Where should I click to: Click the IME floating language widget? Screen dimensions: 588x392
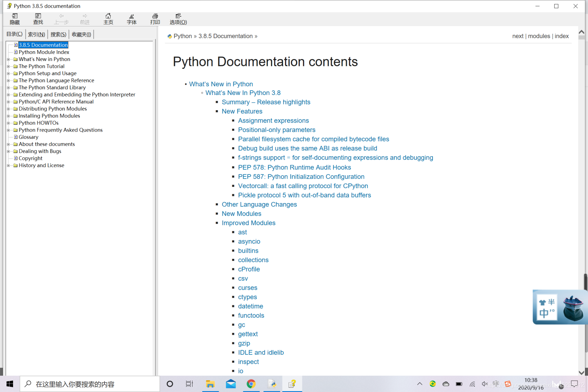click(x=560, y=307)
